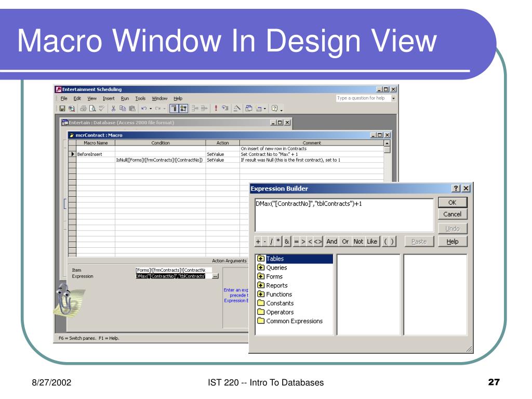Run the macro with the exclamation icon
The width and height of the screenshot is (532, 399).
[x=216, y=109]
